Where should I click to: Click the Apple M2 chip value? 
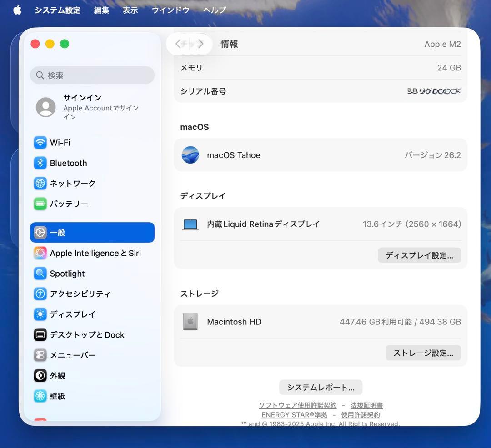[442, 44]
